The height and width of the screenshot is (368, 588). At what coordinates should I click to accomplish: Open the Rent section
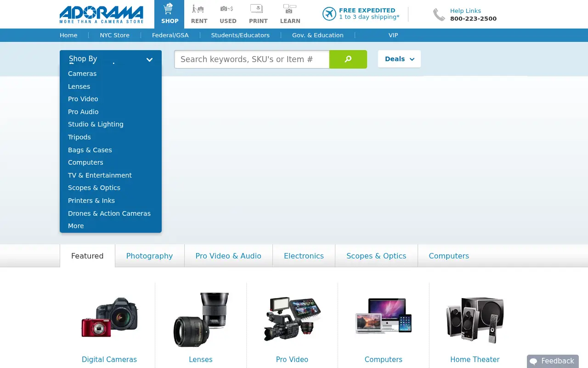199,14
